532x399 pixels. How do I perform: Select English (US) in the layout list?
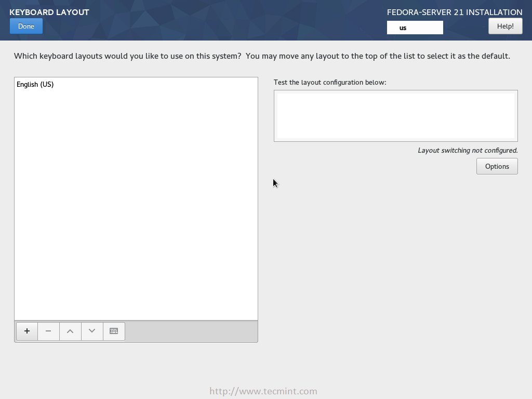coord(136,85)
